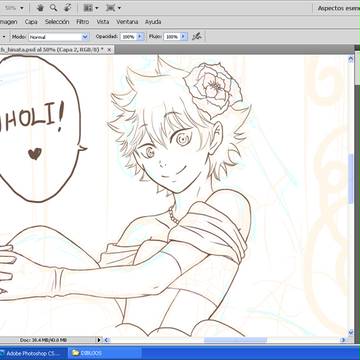The image size is (360, 360).
Task: Select the Zoom magnifier tool
Action: point(53,8)
